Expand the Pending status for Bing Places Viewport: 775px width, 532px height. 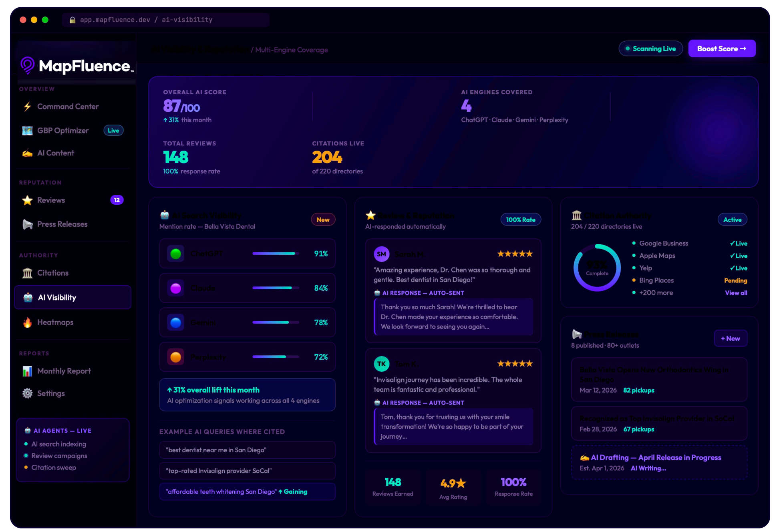(735, 280)
